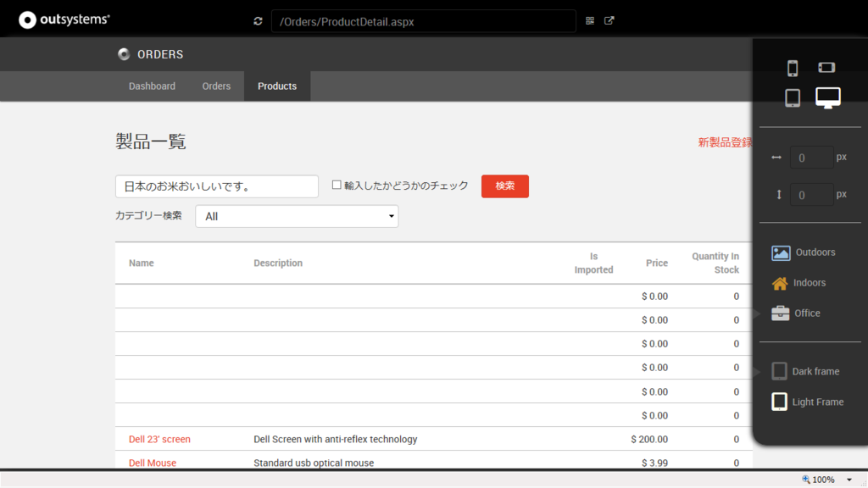
Task: Click 'Standard usb optical mouse' description
Action: click(314, 463)
